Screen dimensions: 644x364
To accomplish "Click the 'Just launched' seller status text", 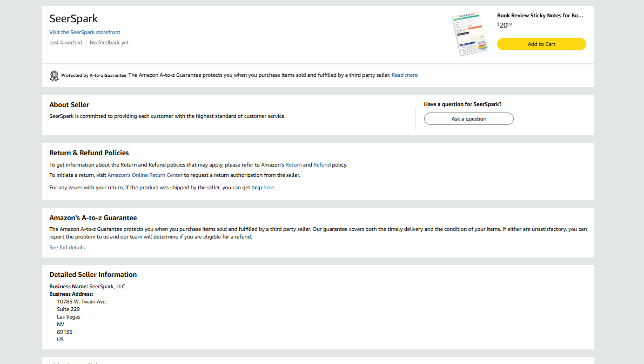I will (x=66, y=43).
